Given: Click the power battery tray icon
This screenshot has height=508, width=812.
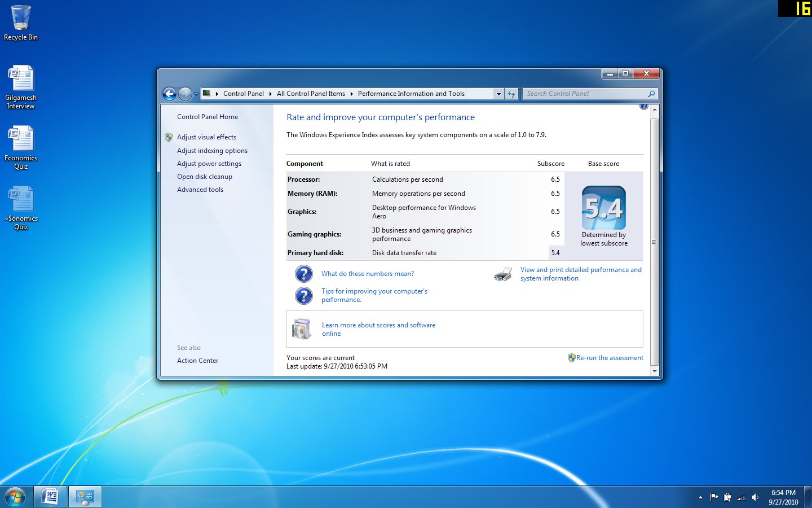Looking at the screenshot, I should pos(727,497).
